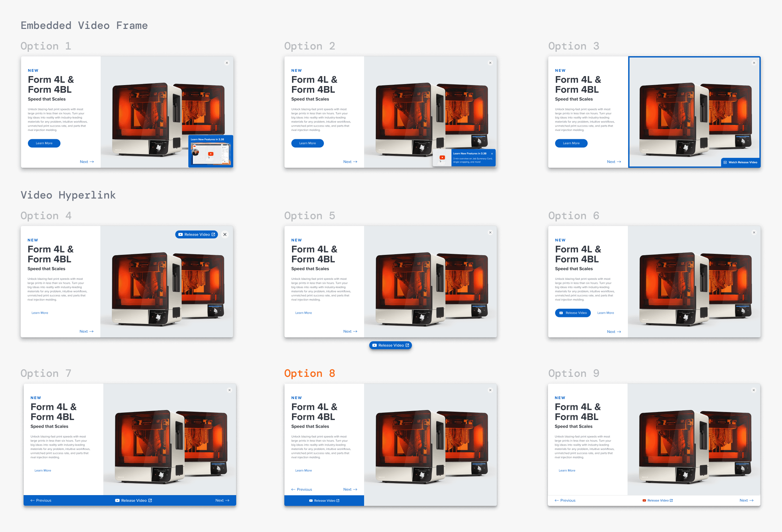Click Previous arrow link in Option 8
The width and height of the screenshot is (782, 532).
(302, 489)
